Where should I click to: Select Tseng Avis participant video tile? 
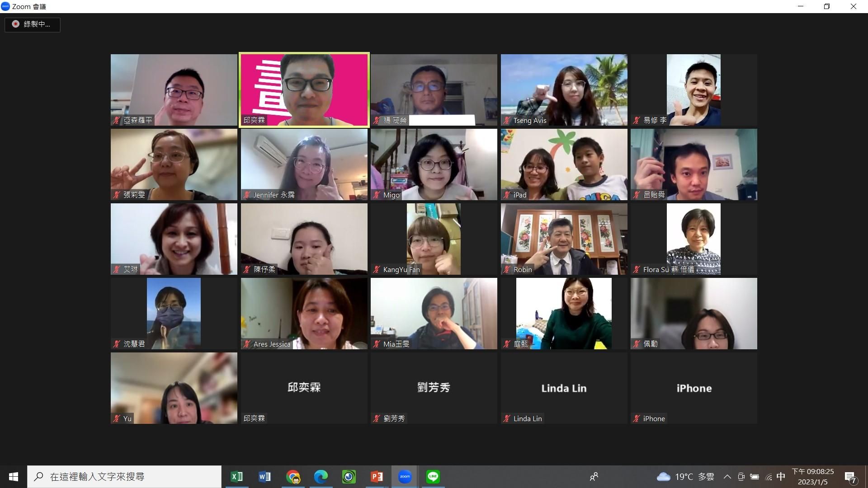564,89
